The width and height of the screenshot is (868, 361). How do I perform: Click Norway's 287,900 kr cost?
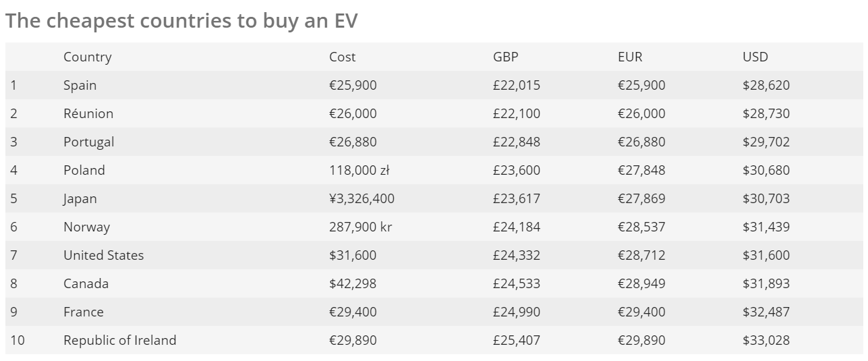[x=361, y=227]
